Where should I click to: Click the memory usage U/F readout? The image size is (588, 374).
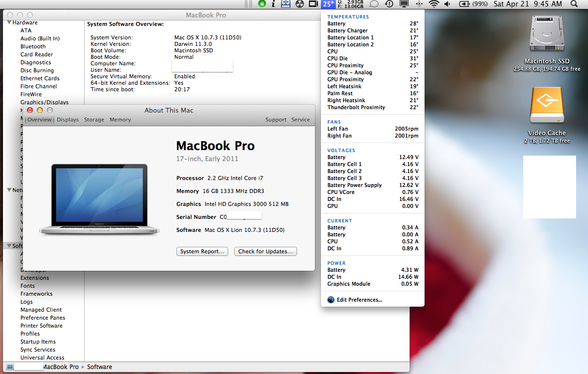[351, 4]
